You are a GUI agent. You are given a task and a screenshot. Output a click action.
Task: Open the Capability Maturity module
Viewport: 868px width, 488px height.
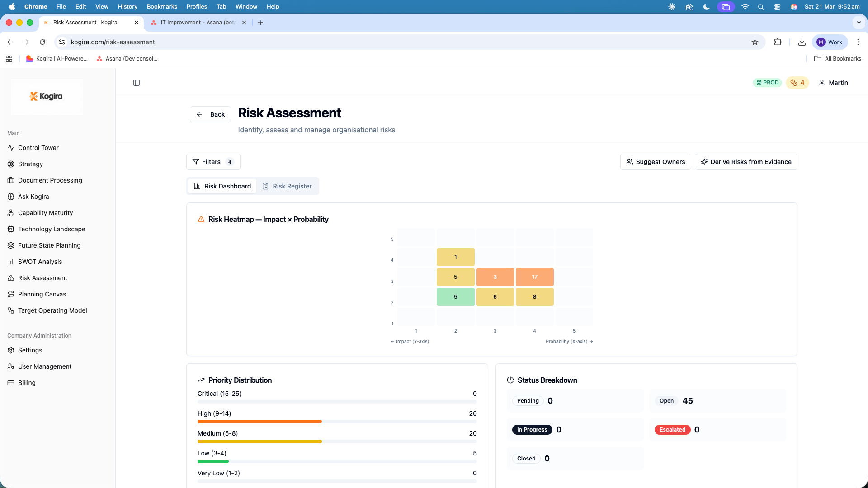pos(45,213)
